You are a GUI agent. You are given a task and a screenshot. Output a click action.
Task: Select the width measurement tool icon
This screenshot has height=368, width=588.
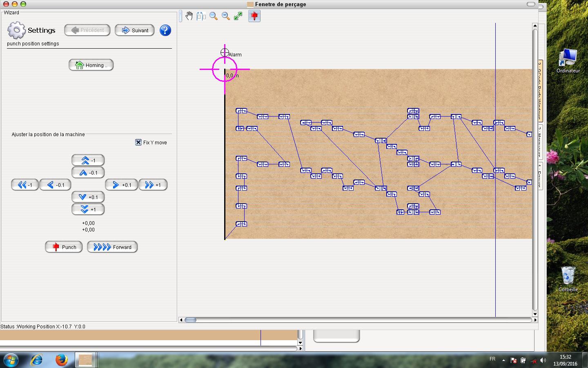[x=201, y=16]
